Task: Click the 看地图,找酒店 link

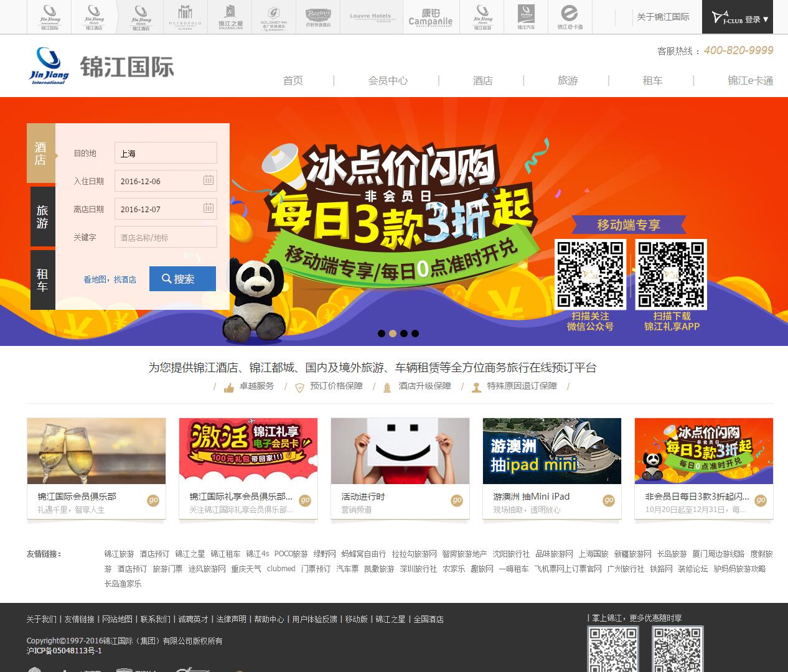Action: (x=110, y=280)
